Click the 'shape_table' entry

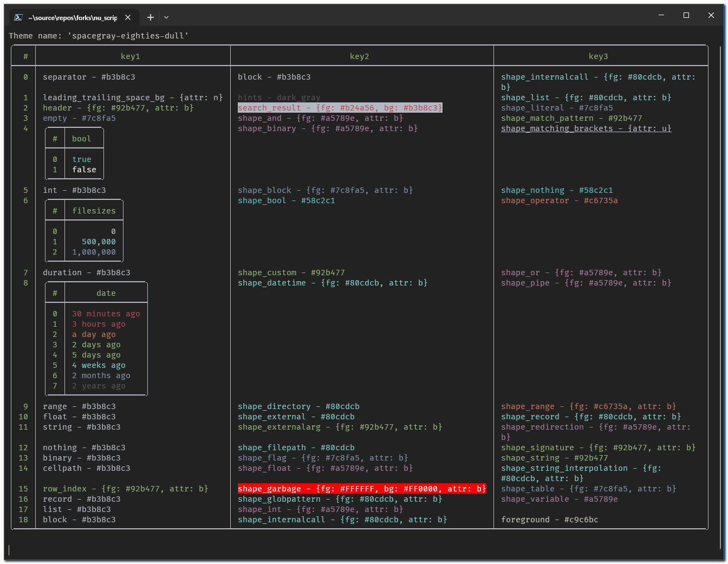589,489
